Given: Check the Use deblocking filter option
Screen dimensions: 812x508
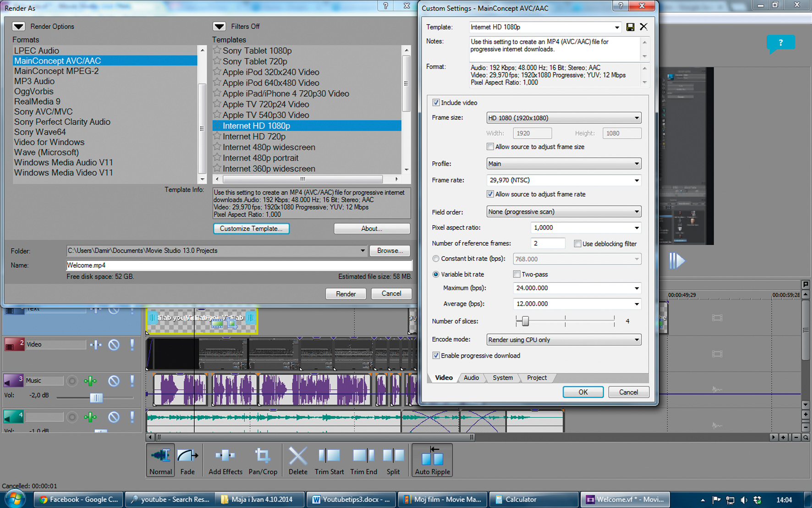Looking at the screenshot, I should [x=578, y=243].
